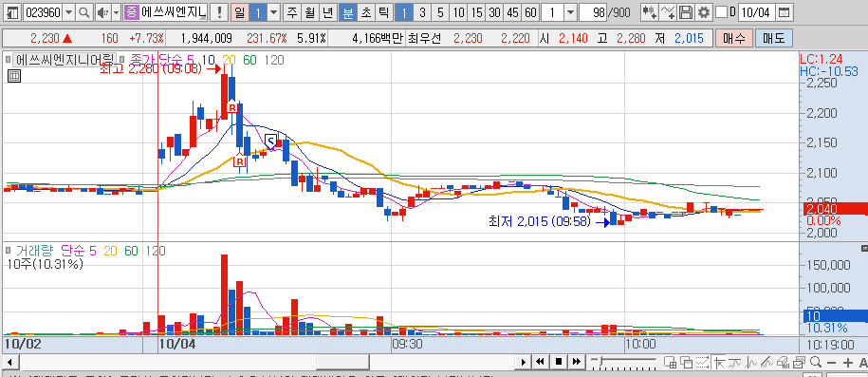Expand the speaker icon dropdown arrow
Image resolution: width=868 pixels, height=377 pixels.
tap(116, 11)
